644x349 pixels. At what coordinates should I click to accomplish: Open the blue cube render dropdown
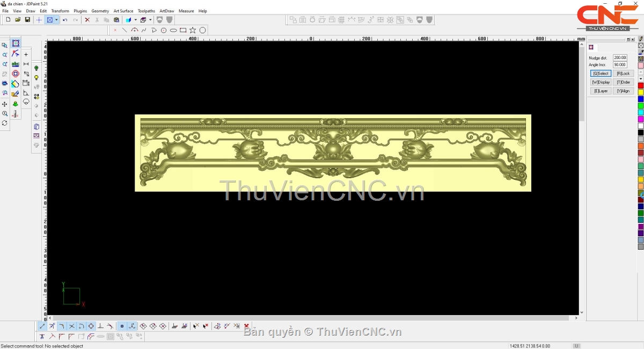coord(135,20)
